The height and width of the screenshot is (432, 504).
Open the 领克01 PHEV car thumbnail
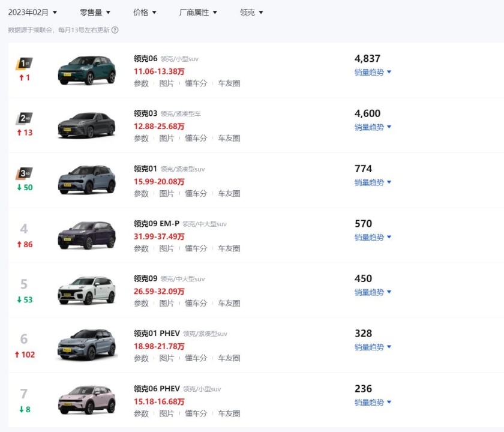(x=87, y=345)
